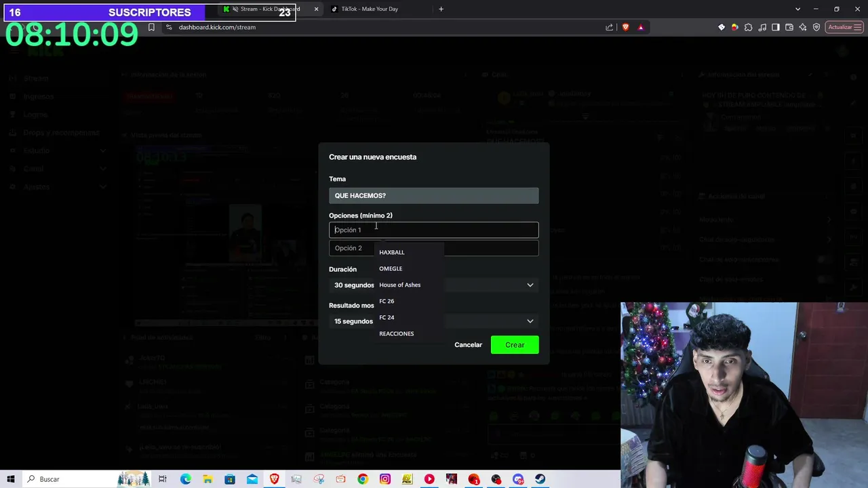The height and width of the screenshot is (488, 868).
Task: Expand the Canal sidebar section
Action: (58, 169)
